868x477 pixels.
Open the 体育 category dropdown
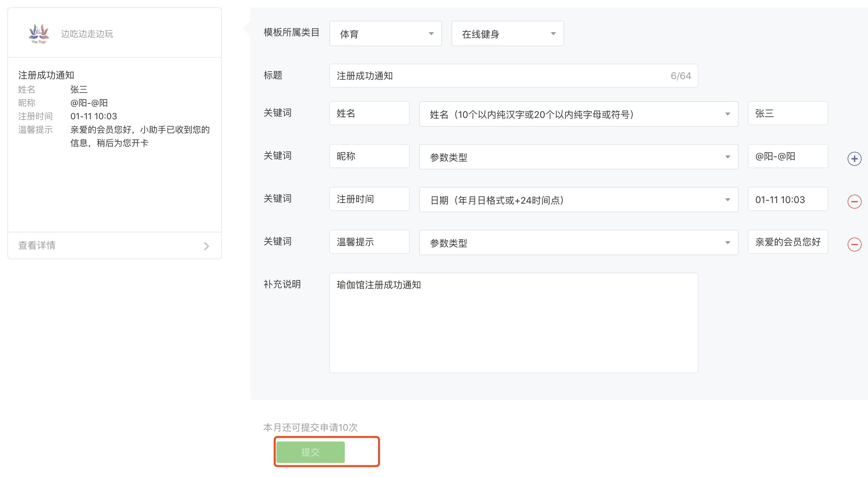point(385,33)
